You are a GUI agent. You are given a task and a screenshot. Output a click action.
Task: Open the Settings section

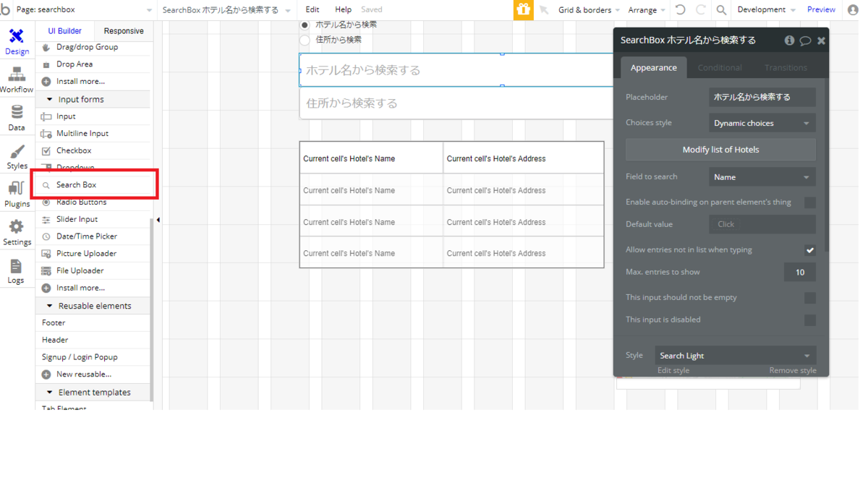17,232
